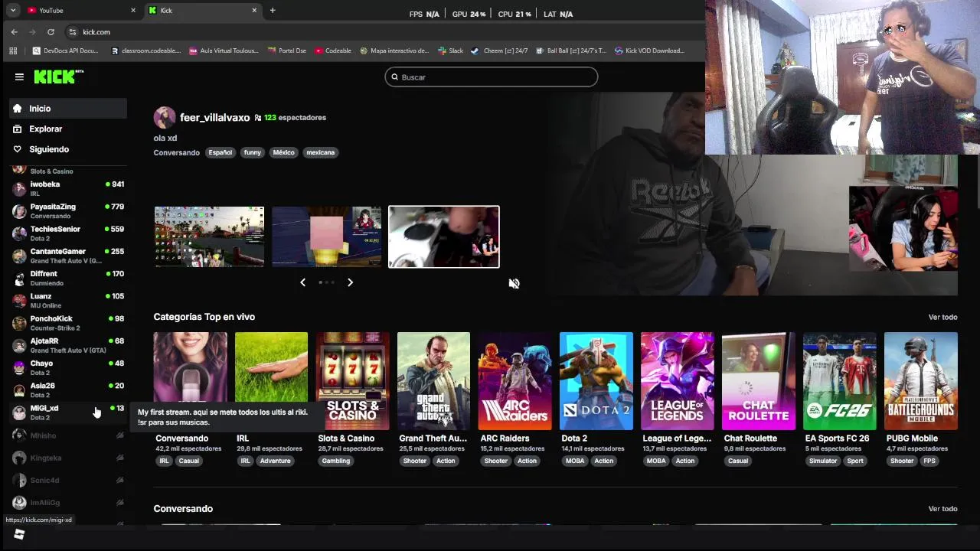Open Portal Dse bookmark
The image size is (980, 551).
click(287, 51)
